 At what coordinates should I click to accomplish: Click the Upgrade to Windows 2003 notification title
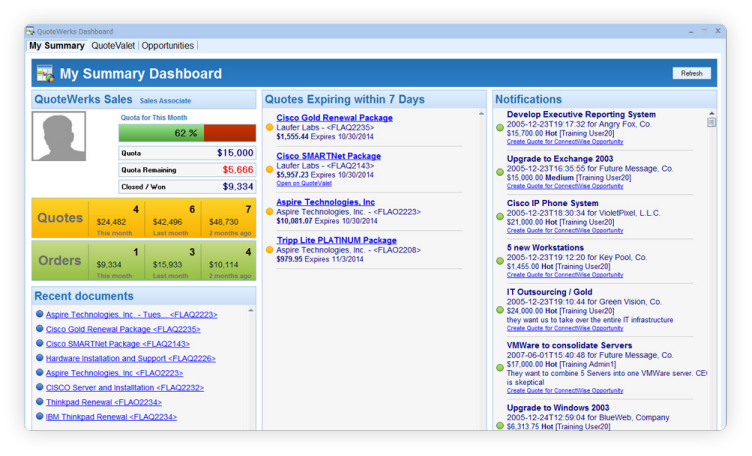point(558,408)
